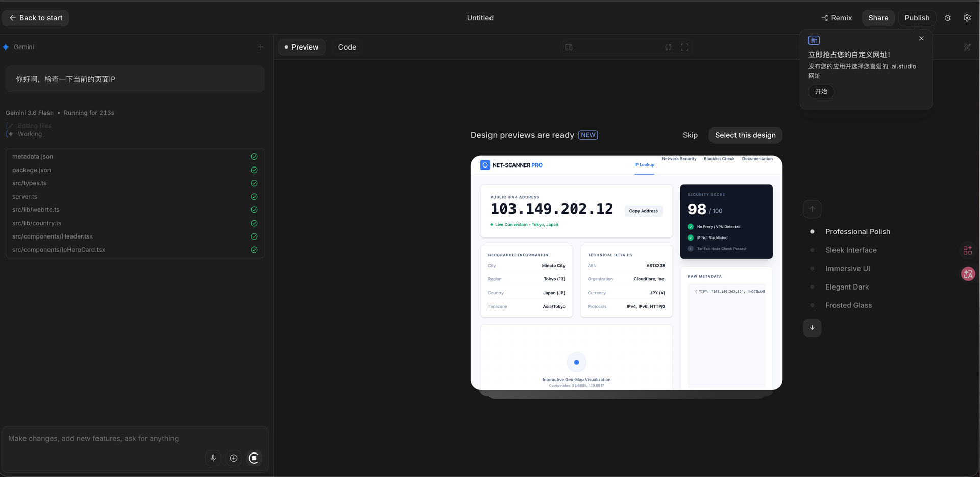980x477 pixels.
Task: Enter fullscreen preview mode
Action: point(684,47)
